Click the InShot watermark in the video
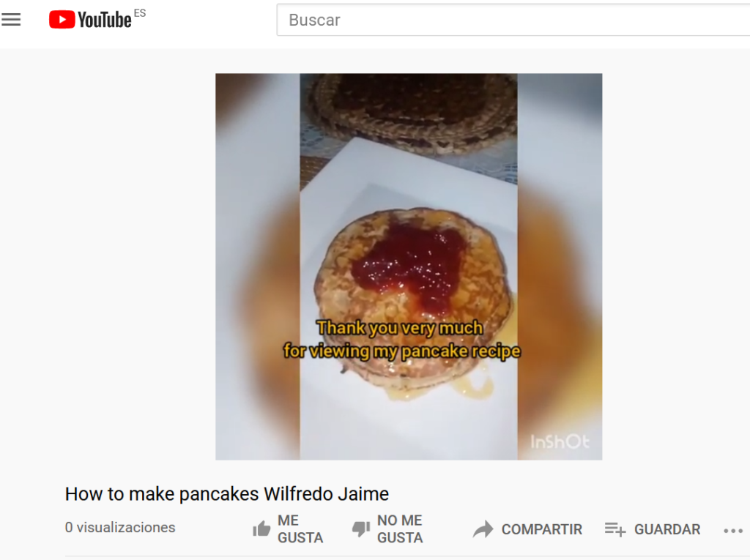 coord(560,441)
